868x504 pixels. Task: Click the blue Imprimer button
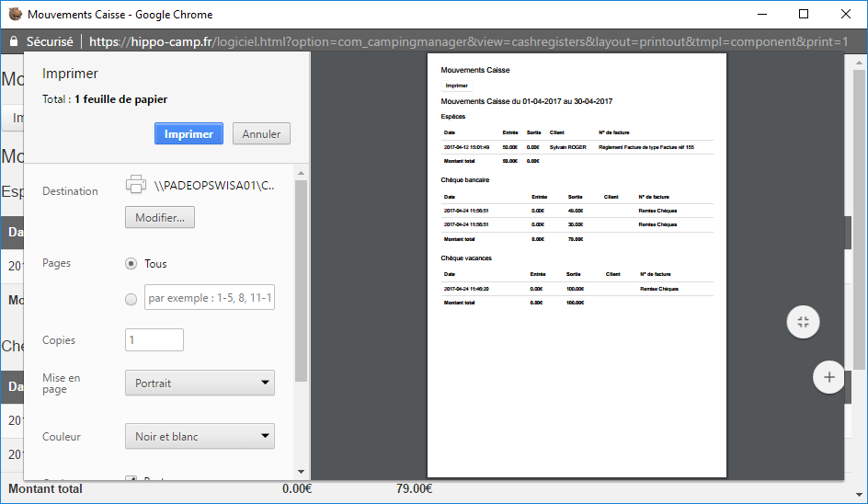click(x=188, y=133)
